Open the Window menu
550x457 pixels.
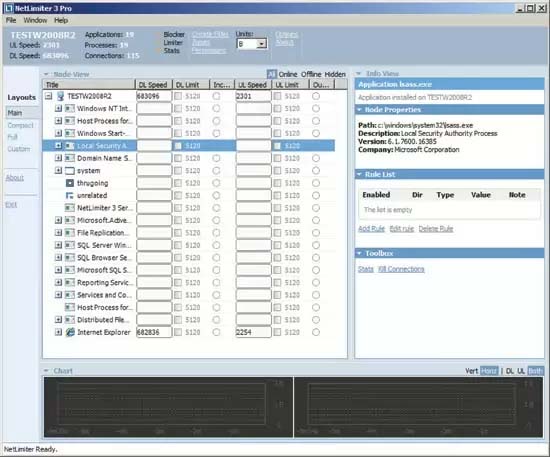pos(35,20)
